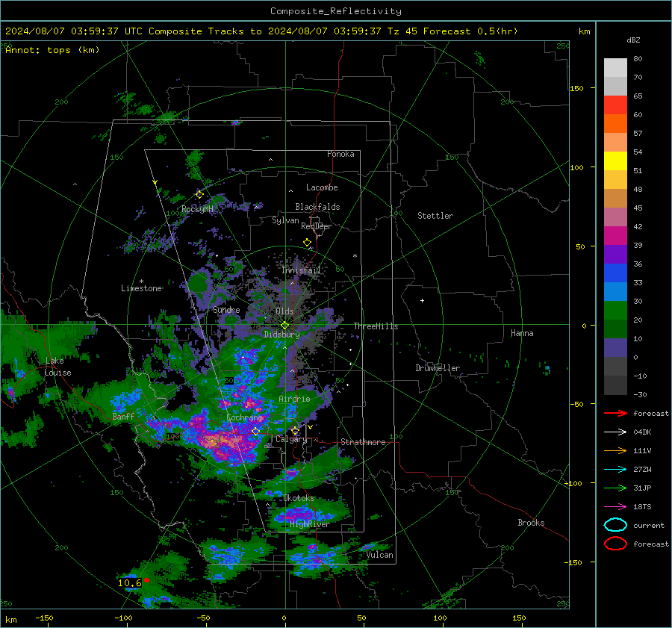
Task: Select the magenta 42-39 dBZ swatch
Action: 615,236
